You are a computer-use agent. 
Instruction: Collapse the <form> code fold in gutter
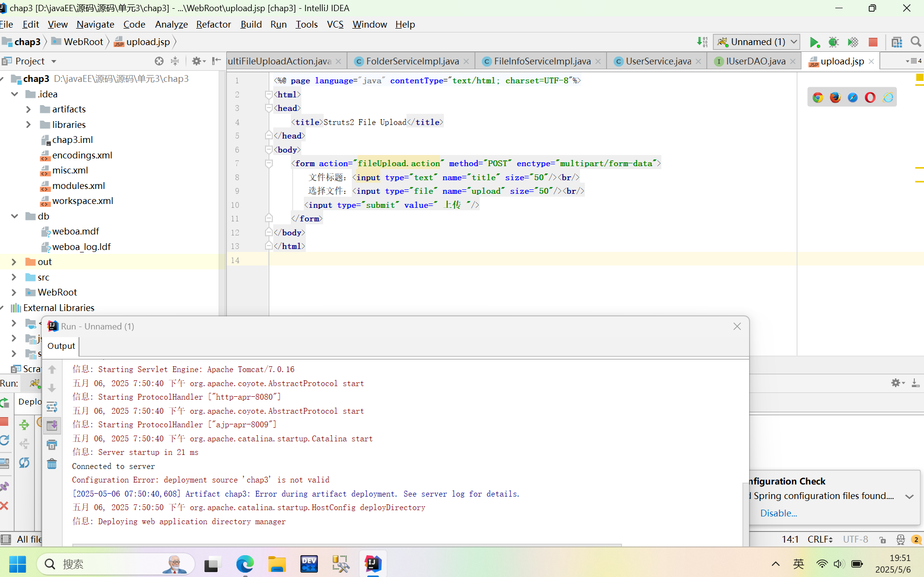coord(269,163)
